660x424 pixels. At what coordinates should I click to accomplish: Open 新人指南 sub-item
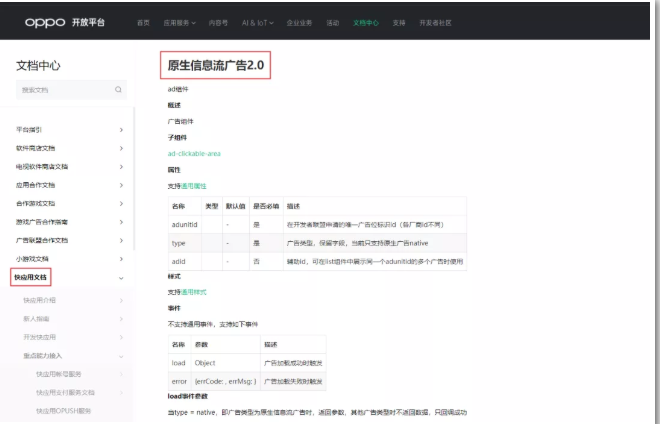click(36, 319)
